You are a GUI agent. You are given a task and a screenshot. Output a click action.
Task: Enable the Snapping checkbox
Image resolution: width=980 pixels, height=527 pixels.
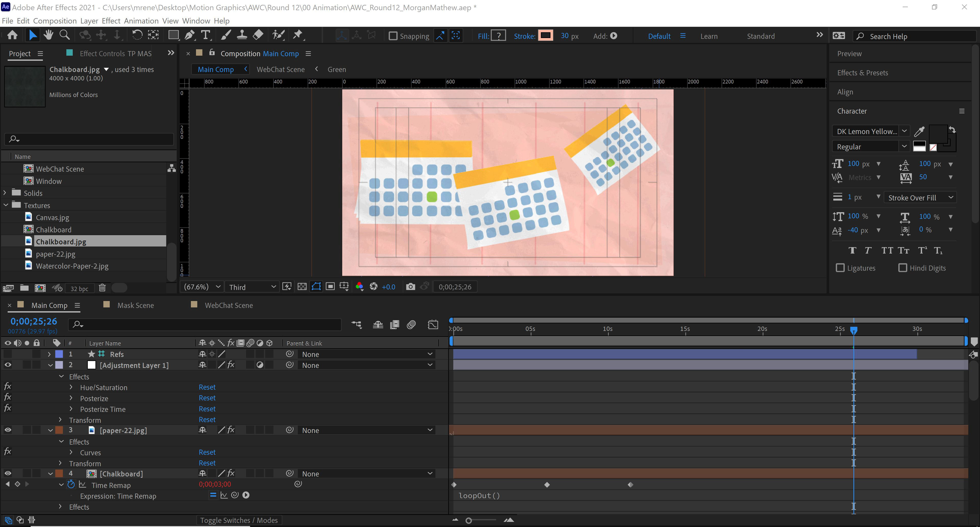pos(393,36)
